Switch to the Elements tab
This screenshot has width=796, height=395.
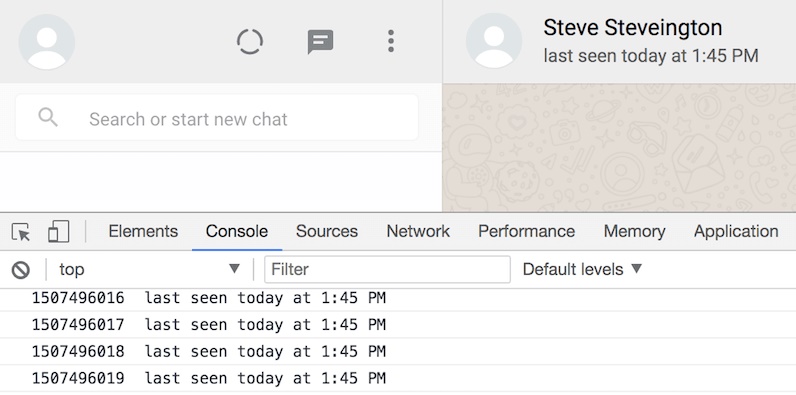coord(143,232)
